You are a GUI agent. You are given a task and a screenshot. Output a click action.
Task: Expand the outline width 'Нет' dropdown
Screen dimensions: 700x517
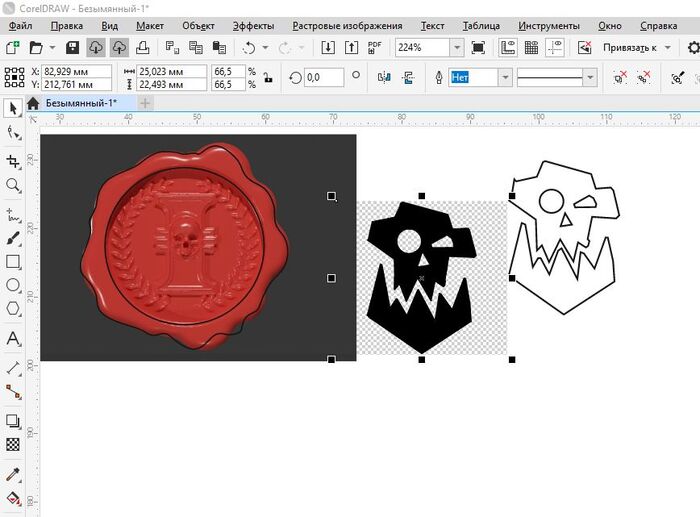coord(505,77)
